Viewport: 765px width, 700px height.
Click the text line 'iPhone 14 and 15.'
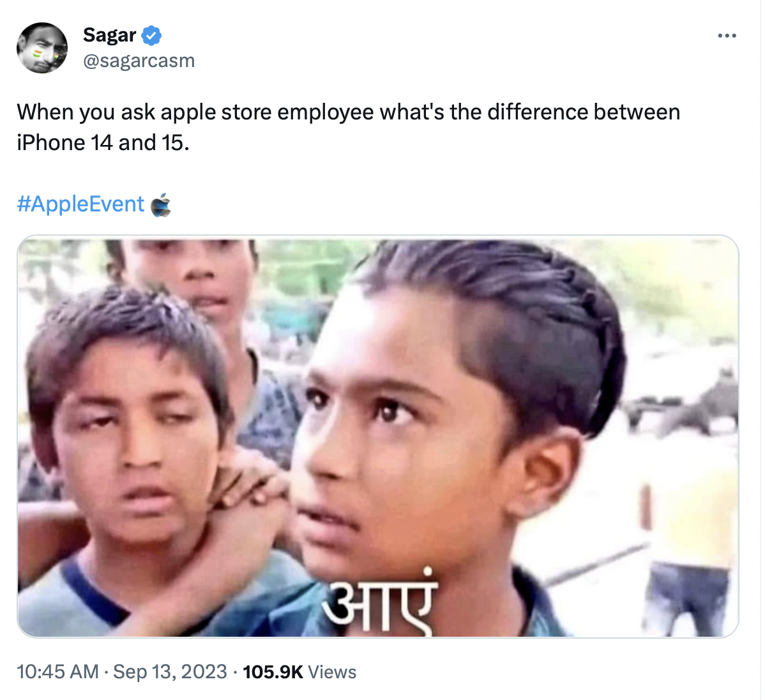pos(103,143)
